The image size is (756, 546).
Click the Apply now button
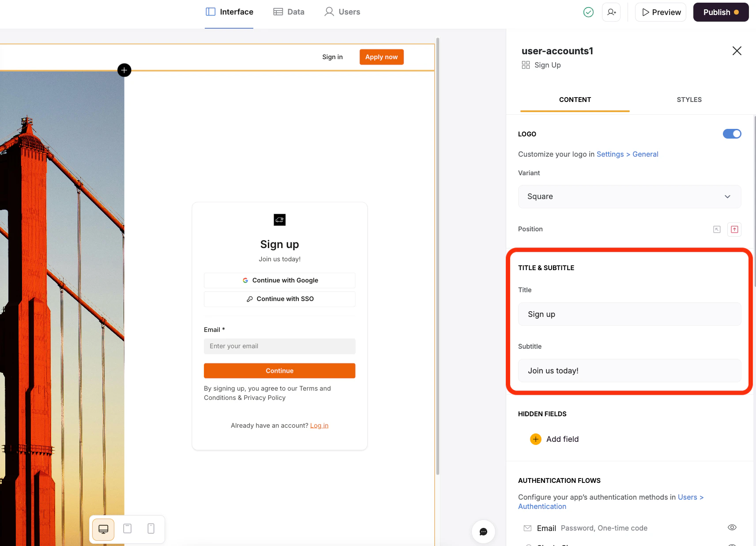tap(381, 57)
